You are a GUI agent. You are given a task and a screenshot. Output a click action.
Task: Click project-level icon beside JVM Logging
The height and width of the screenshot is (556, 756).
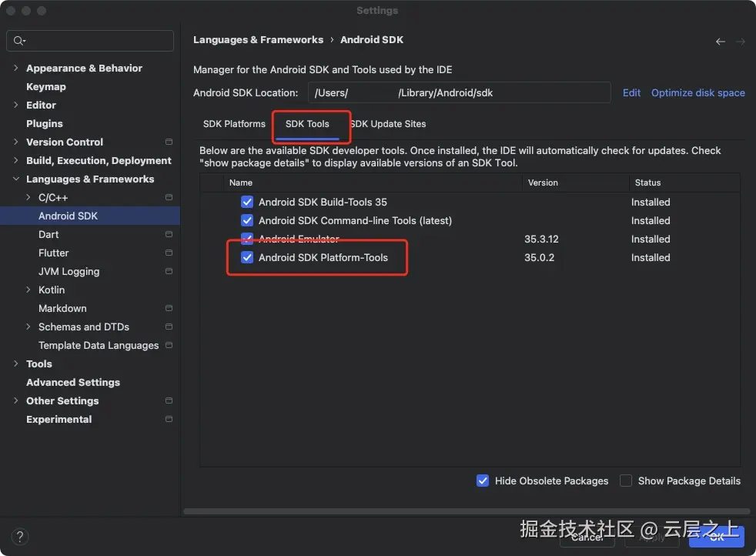(169, 271)
